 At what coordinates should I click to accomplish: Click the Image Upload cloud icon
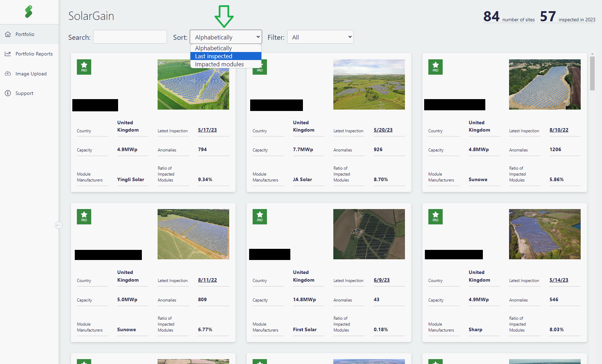8,74
